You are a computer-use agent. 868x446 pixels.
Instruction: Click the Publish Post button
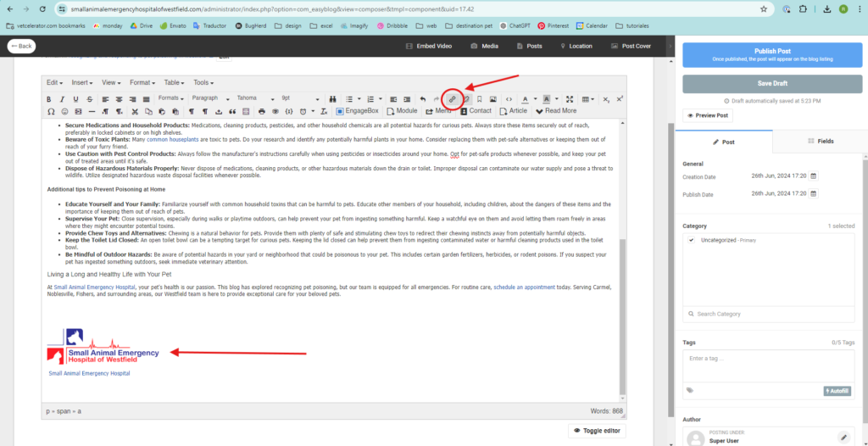click(x=772, y=55)
